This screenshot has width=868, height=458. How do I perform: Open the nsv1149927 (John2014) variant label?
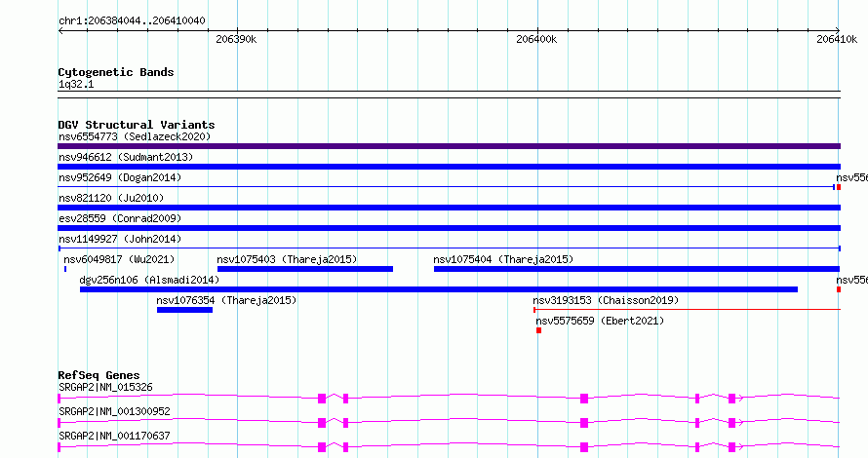click(x=120, y=239)
